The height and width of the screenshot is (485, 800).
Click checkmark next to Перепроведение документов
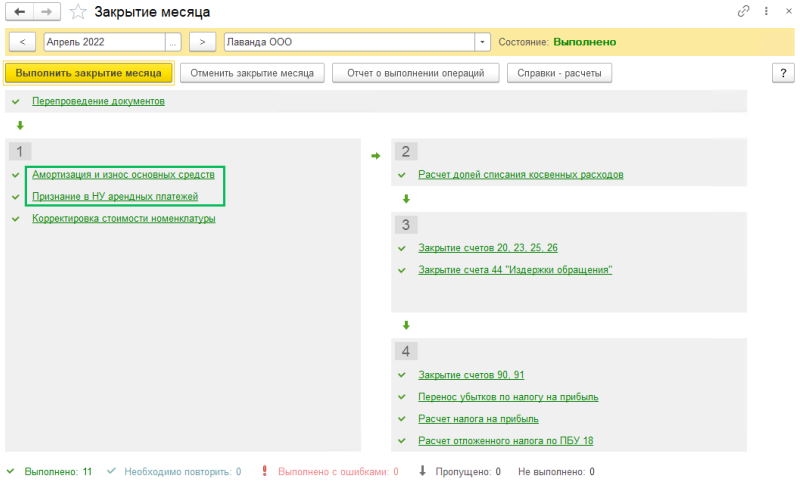tap(16, 101)
